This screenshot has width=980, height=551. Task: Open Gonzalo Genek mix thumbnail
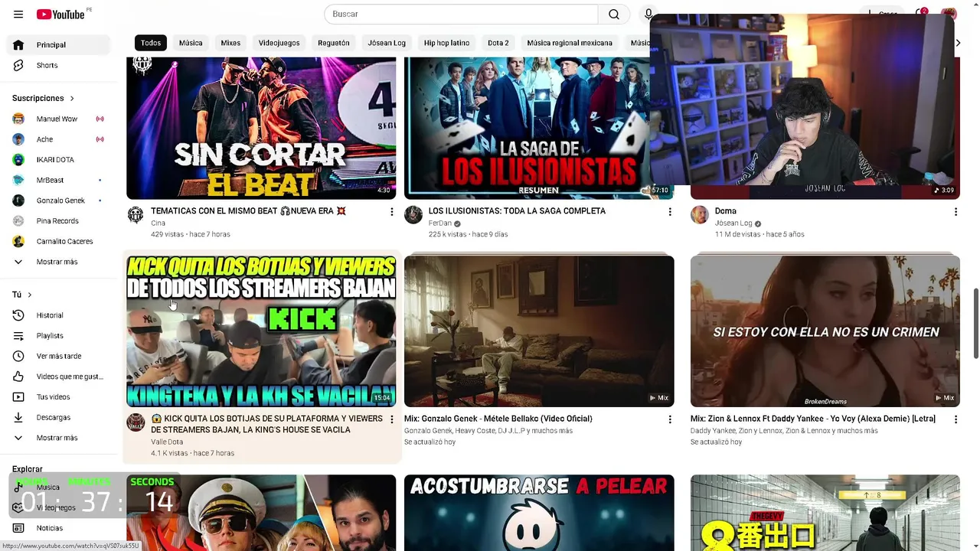[539, 331]
